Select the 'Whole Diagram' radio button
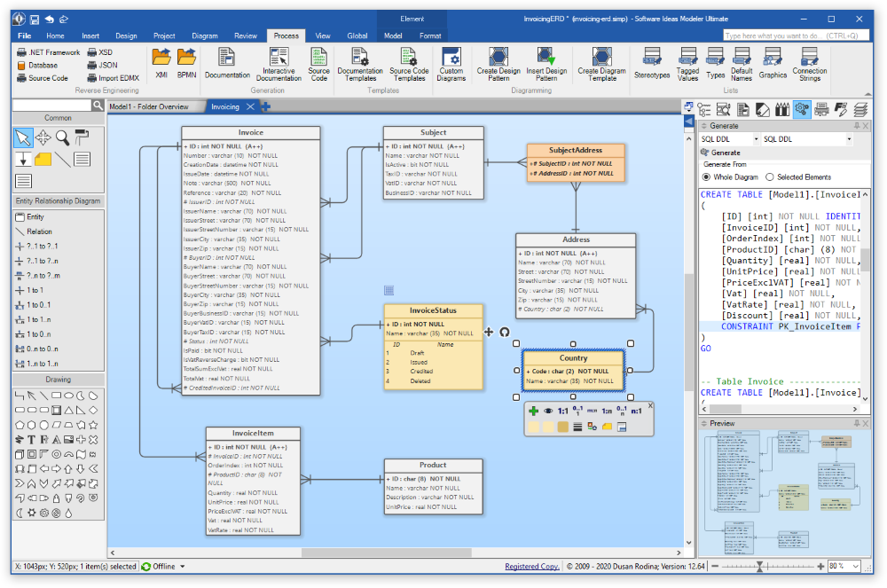Screen dimensions: 887x588 coord(707,177)
